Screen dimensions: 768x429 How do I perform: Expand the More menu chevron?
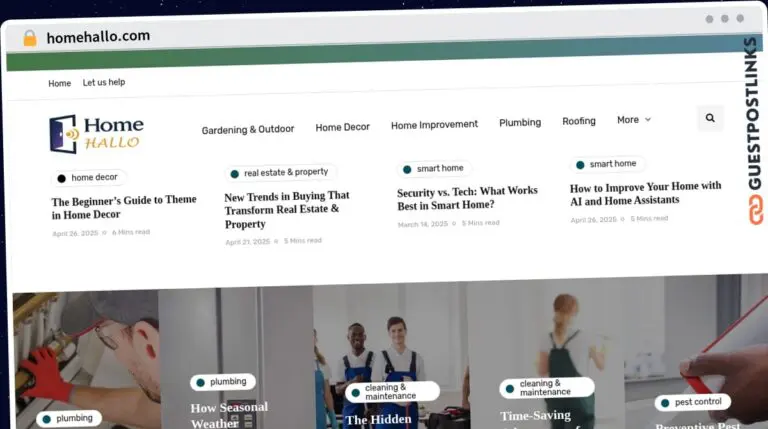click(x=648, y=119)
